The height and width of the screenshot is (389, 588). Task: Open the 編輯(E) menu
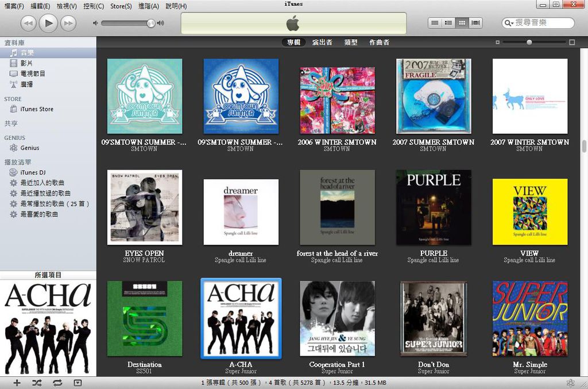(x=40, y=6)
